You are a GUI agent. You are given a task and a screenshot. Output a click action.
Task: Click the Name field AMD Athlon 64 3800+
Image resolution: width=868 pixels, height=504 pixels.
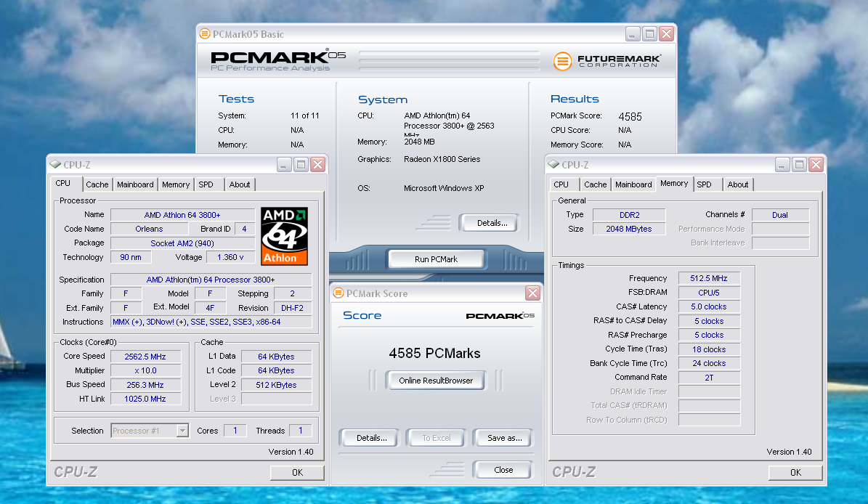pyautogui.click(x=182, y=215)
